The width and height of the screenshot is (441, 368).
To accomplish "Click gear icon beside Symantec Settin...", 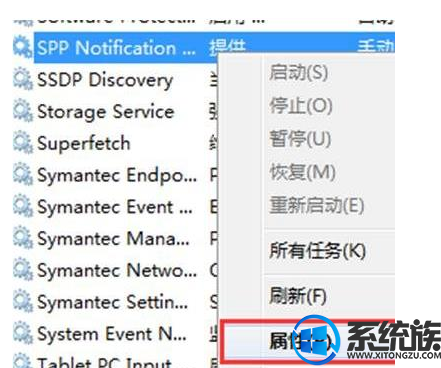I will (23, 301).
